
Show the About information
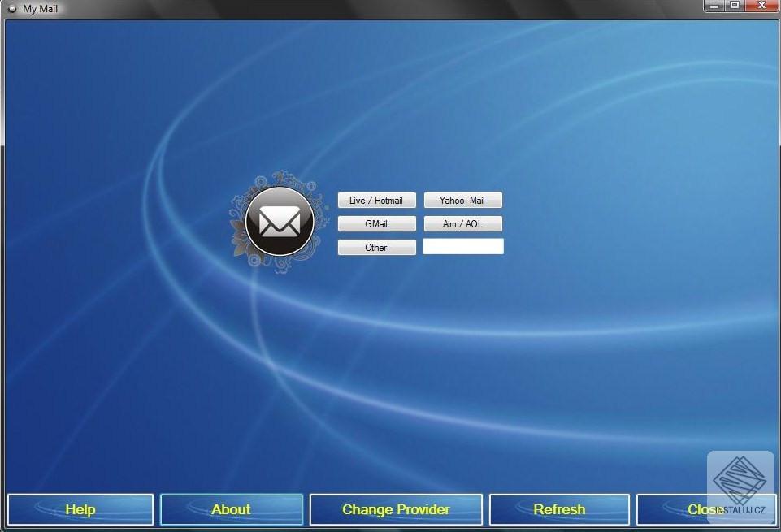[231, 509]
